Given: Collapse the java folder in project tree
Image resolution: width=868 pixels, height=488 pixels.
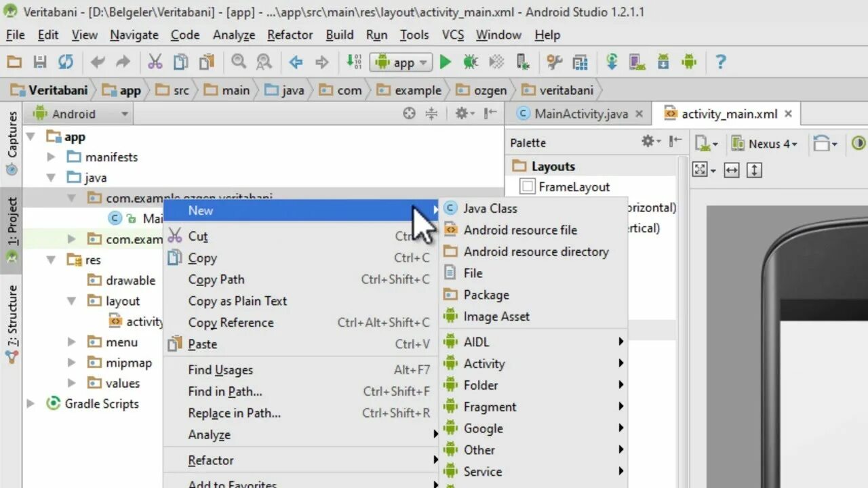Looking at the screenshot, I should (52, 178).
